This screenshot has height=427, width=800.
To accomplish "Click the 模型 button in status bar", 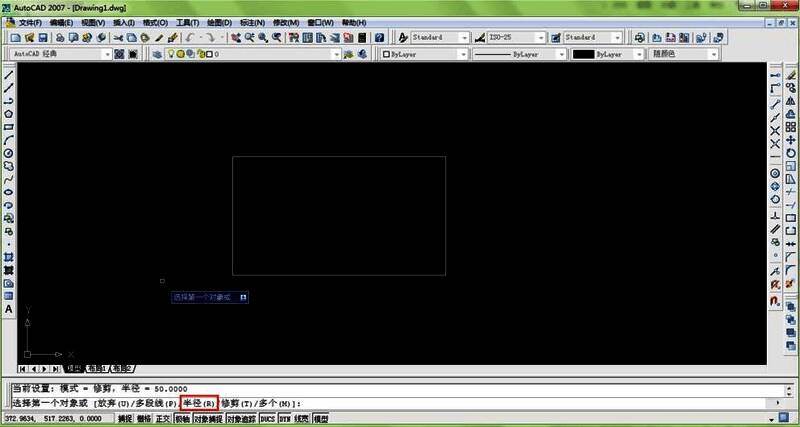I will coord(322,418).
